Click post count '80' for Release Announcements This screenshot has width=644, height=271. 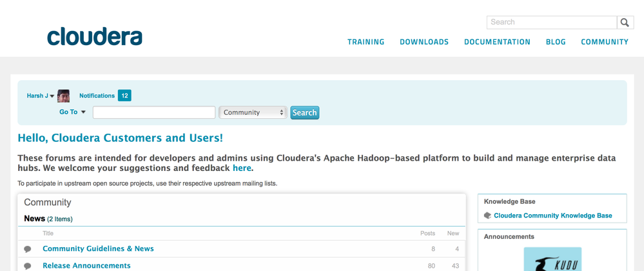click(431, 266)
